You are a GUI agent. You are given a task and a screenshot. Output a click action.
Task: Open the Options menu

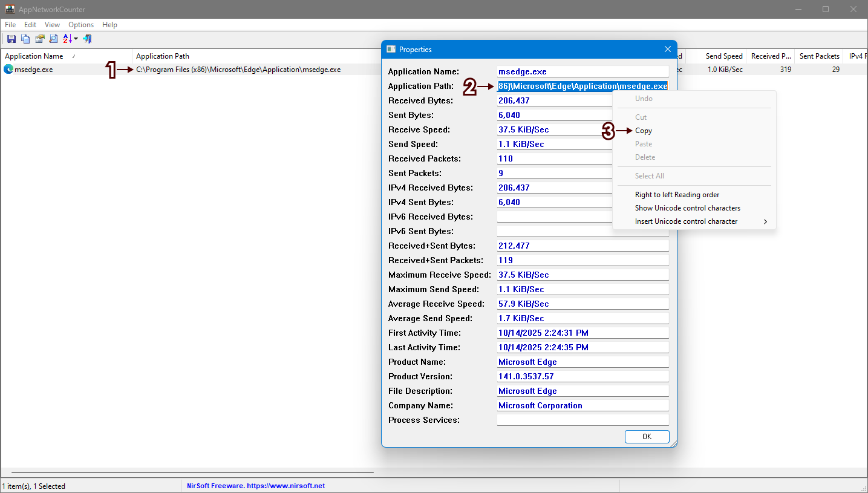81,25
